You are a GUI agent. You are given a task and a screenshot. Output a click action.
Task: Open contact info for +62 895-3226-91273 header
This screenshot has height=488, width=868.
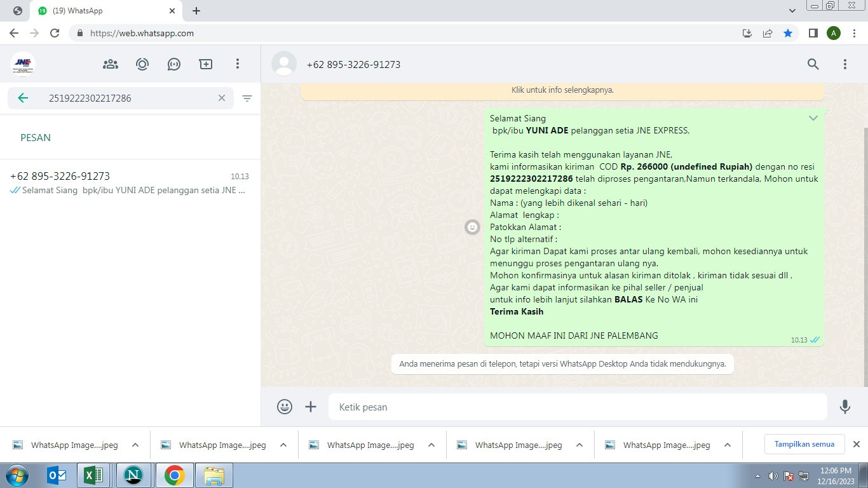point(353,64)
